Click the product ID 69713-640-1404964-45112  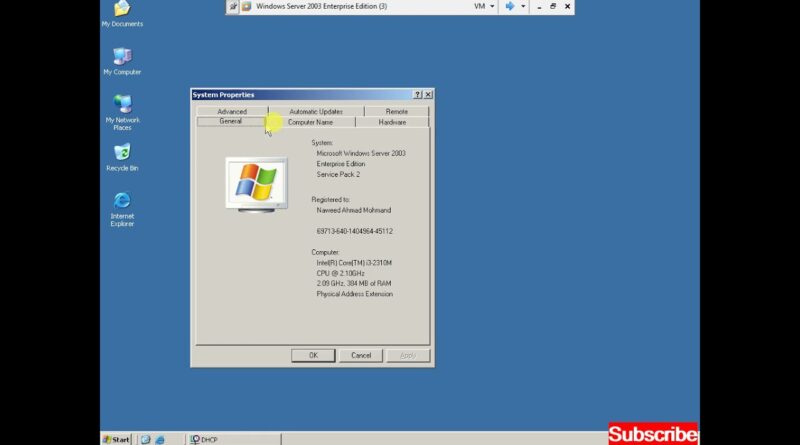click(355, 231)
